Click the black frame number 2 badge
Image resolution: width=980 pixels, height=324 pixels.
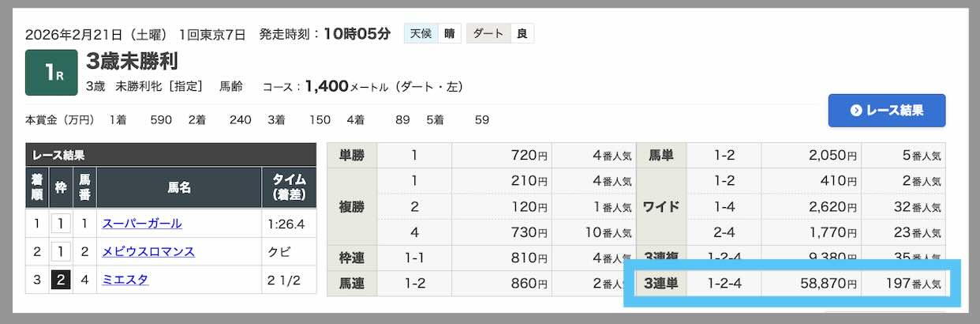click(x=60, y=280)
